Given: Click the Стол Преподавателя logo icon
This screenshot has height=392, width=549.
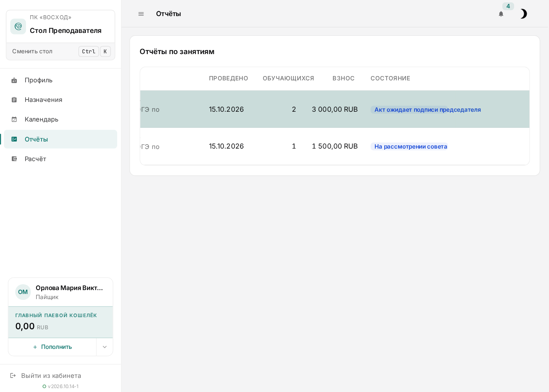Looking at the screenshot, I should pos(18,26).
